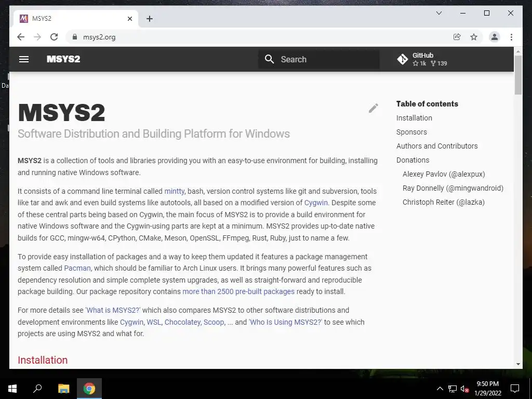The height and width of the screenshot is (399, 532).
Task: Select Christoph Reiter (@lazka) contents entry
Action: (444, 202)
